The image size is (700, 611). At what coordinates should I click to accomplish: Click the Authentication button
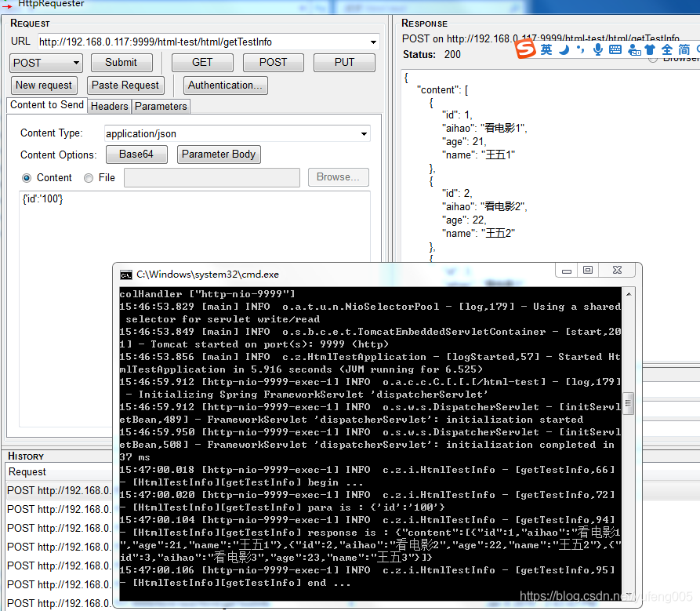225,85
